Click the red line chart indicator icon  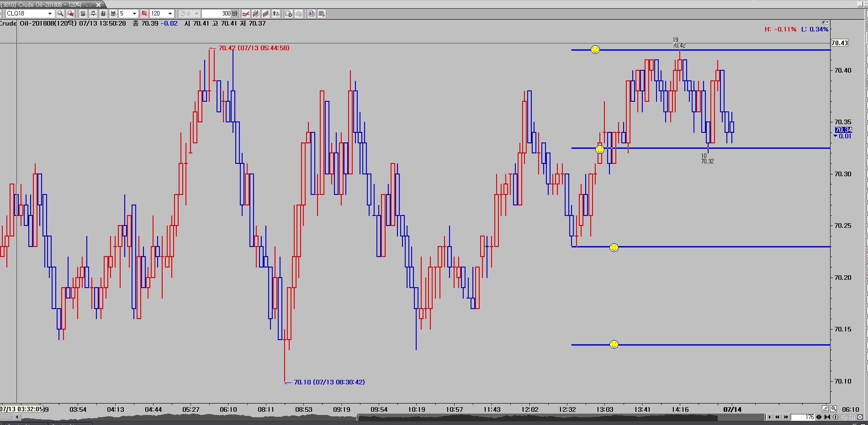(x=246, y=14)
